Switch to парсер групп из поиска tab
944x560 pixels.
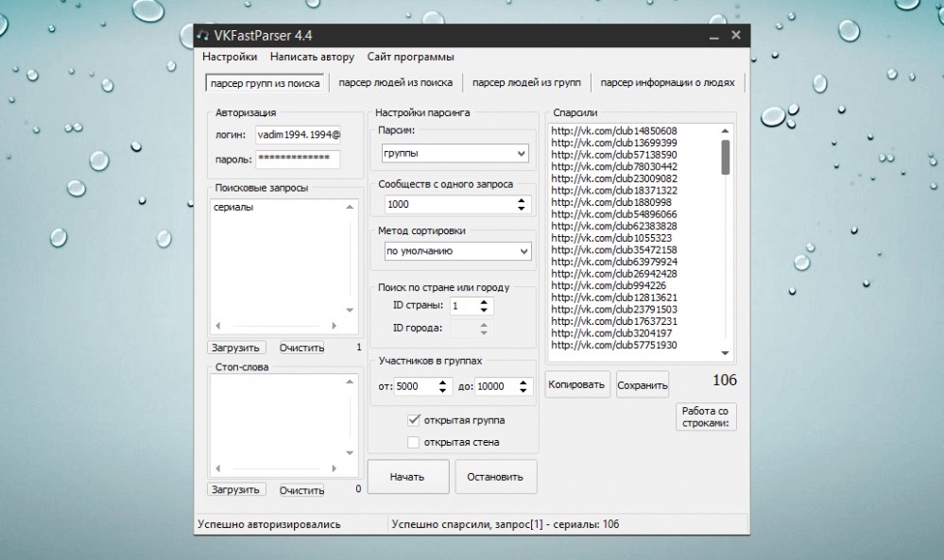[x=265, y=83]
